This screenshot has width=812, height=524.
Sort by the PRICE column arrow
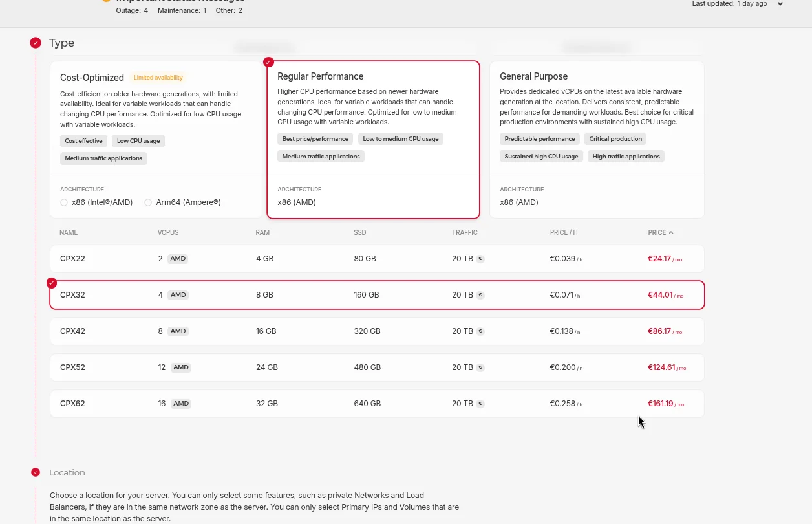click(x=671, y=232)
